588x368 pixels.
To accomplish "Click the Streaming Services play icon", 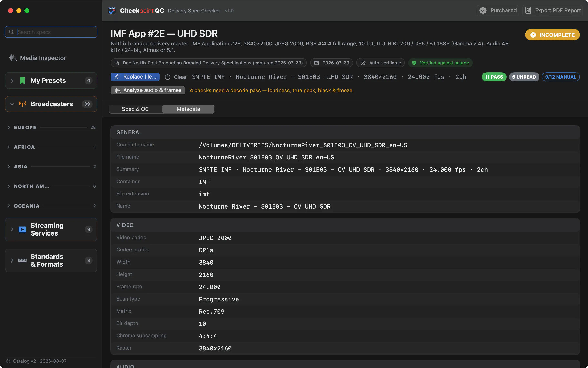I will point(22,229).
